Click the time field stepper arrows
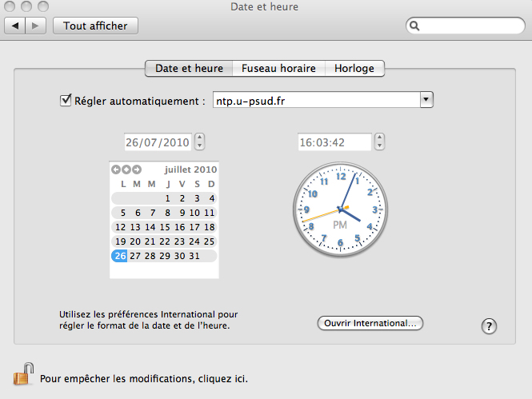532x399 pixels. coord(380,142)
